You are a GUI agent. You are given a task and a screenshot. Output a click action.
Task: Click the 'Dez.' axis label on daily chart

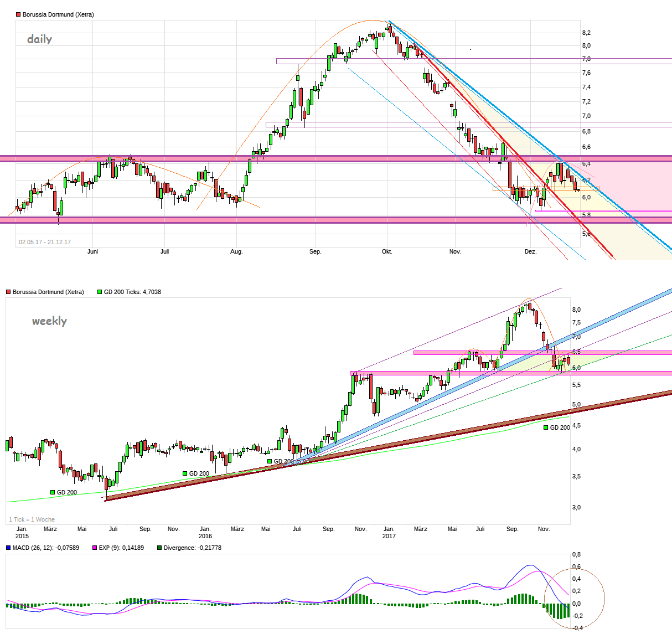coord(530,251)
